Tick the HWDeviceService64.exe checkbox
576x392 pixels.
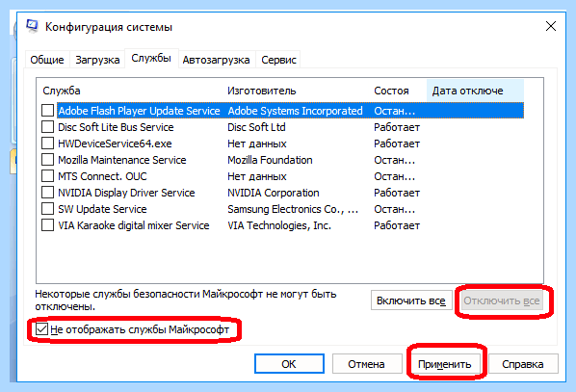point(47,144)
